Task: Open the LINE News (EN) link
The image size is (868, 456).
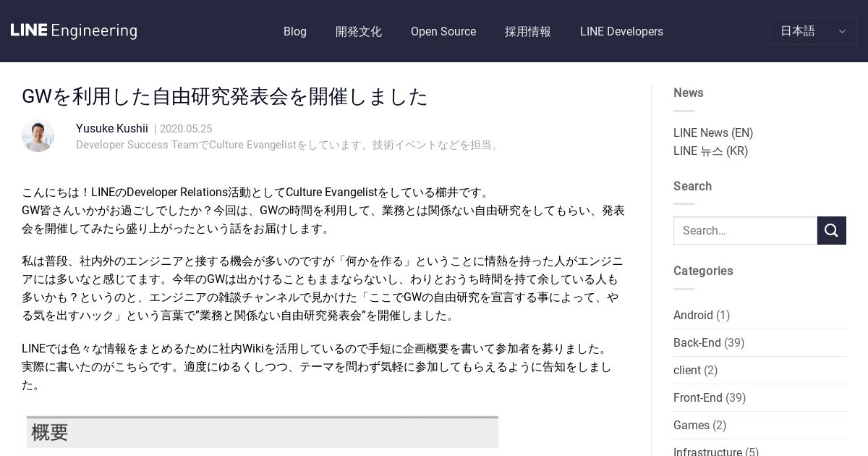Action: (713, 132)
